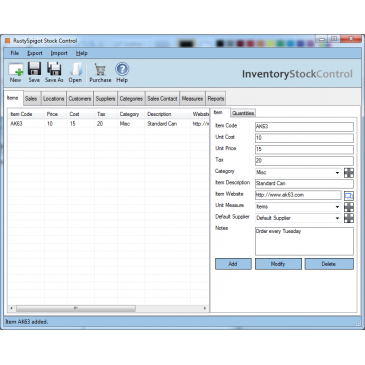Expand the Default Supplier dropdown
This screenshot has width=365, height=365.
(x=337, y=218)
